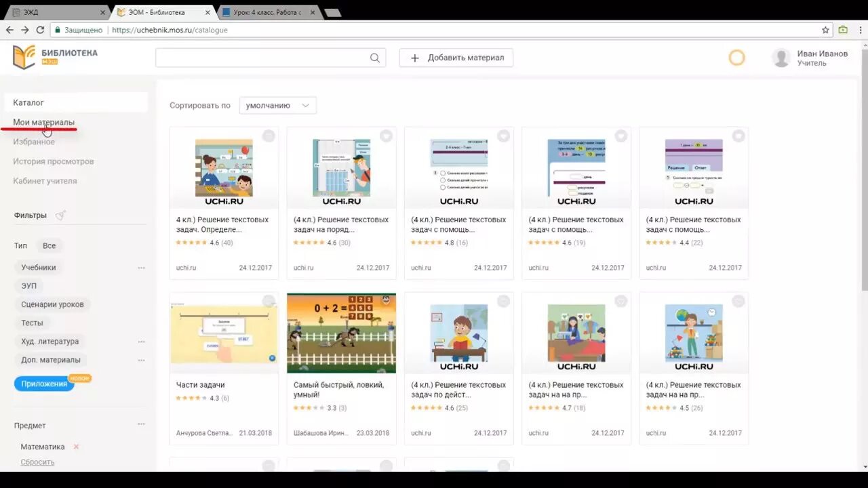Image resolution: width=868 pixels, height=488 pixels.
Task: Open thumbnail of first uchi.ru card
Action: coord(224,168)
